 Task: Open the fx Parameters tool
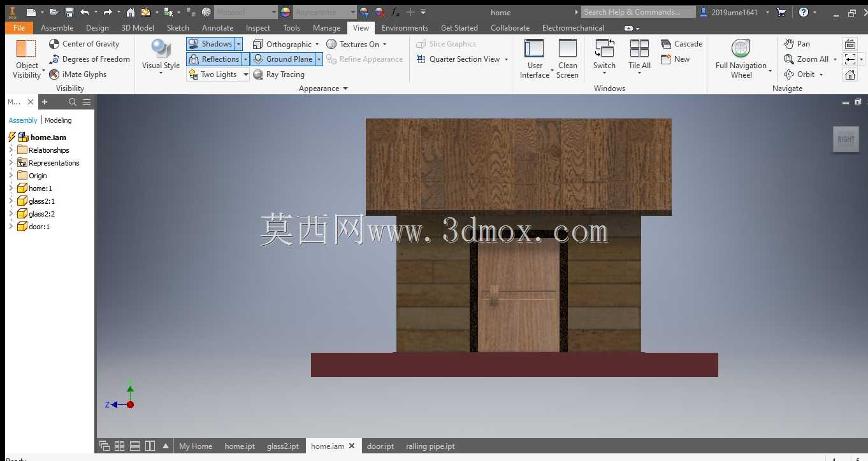[394, 12]
